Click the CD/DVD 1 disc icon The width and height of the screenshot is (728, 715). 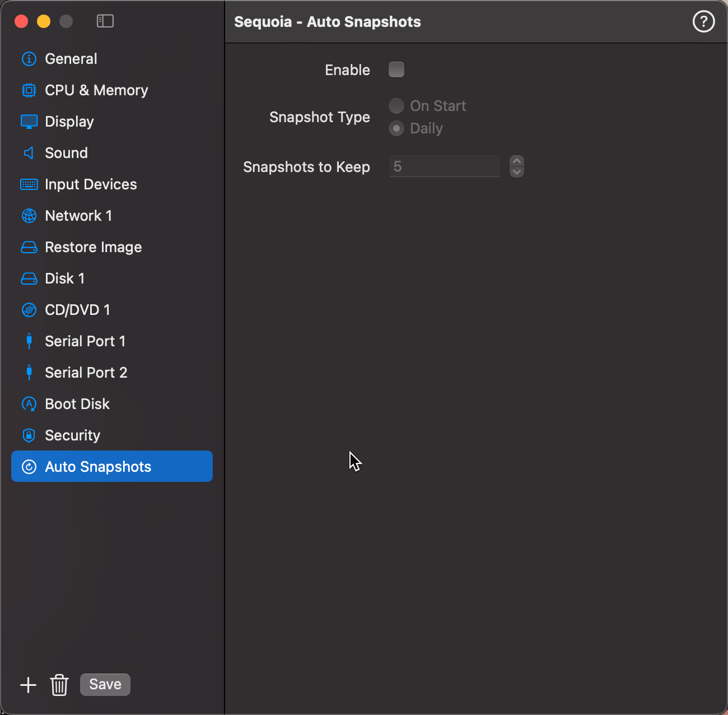tap(29, 309)
